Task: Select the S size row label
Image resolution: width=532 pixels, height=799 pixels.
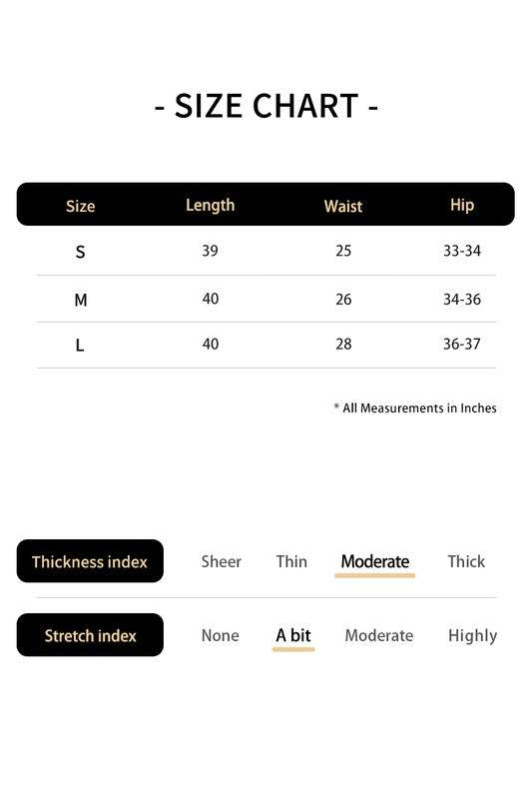Action: tap(81, 252)
